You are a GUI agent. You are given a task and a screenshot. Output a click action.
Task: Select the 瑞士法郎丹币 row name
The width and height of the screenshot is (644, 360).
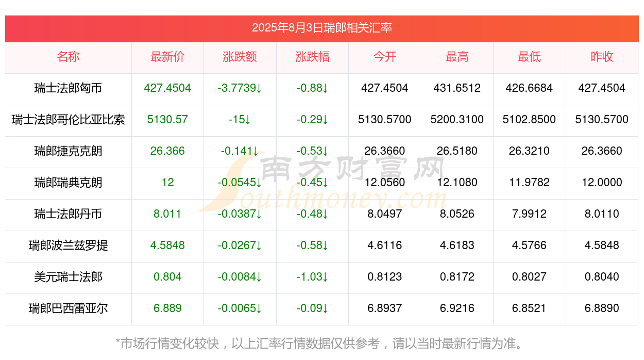point(69,214)
